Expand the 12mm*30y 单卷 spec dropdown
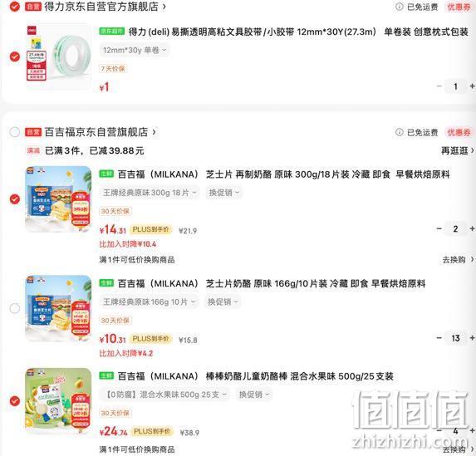The width and height of the screenshot is (476, 456). click(135, 50)
